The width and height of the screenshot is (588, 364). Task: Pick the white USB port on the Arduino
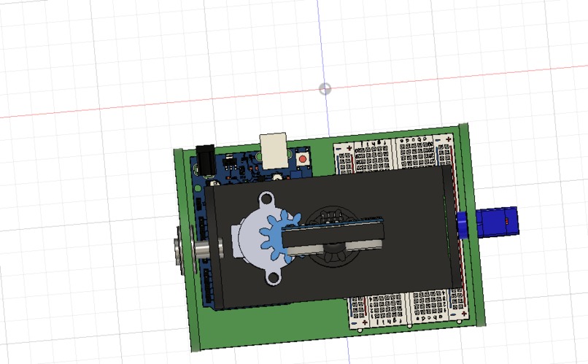click(x=274, y=150)
